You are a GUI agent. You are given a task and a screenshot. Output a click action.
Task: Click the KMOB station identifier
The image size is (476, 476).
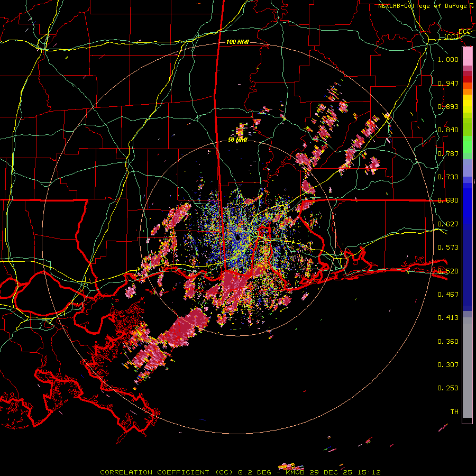(x=295, y=472)
